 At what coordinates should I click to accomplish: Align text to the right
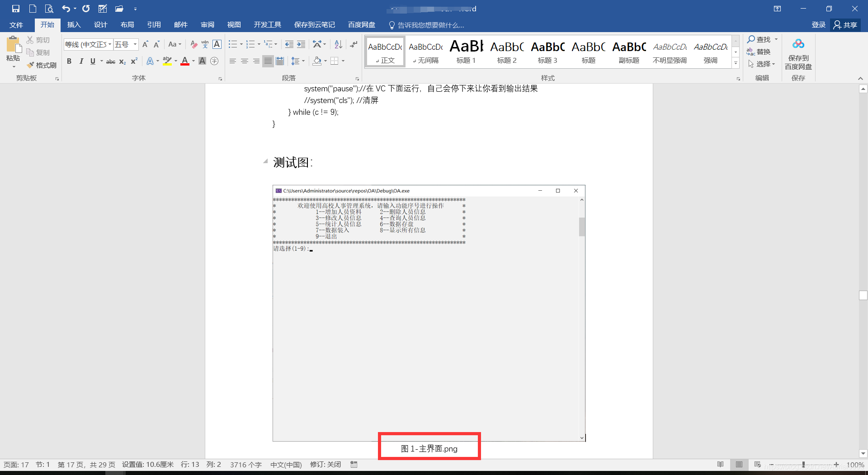tap(256, 61)
